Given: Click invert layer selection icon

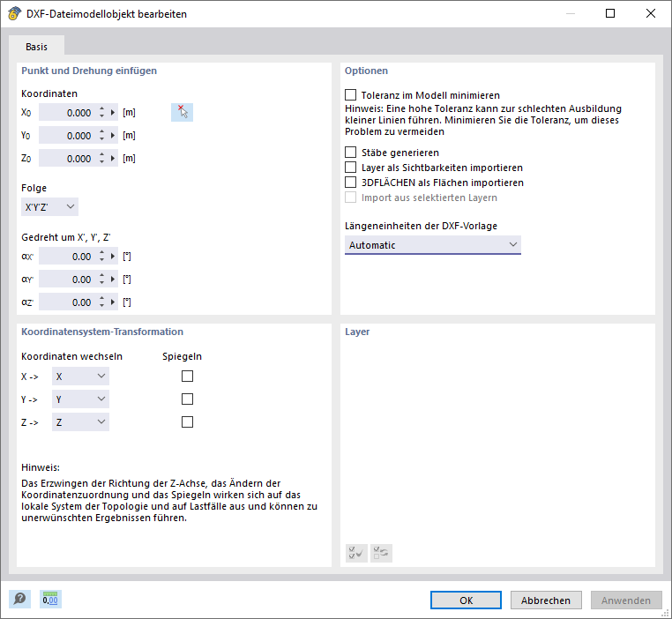Looking at the screenshot, I should click(x=381, y=553).
